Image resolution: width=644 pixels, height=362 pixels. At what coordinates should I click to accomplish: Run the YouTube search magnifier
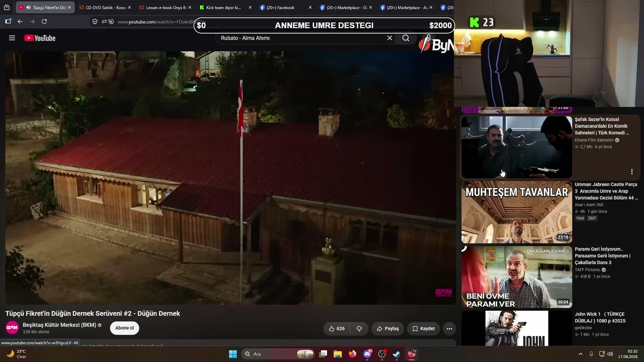[x=406, y=38]
